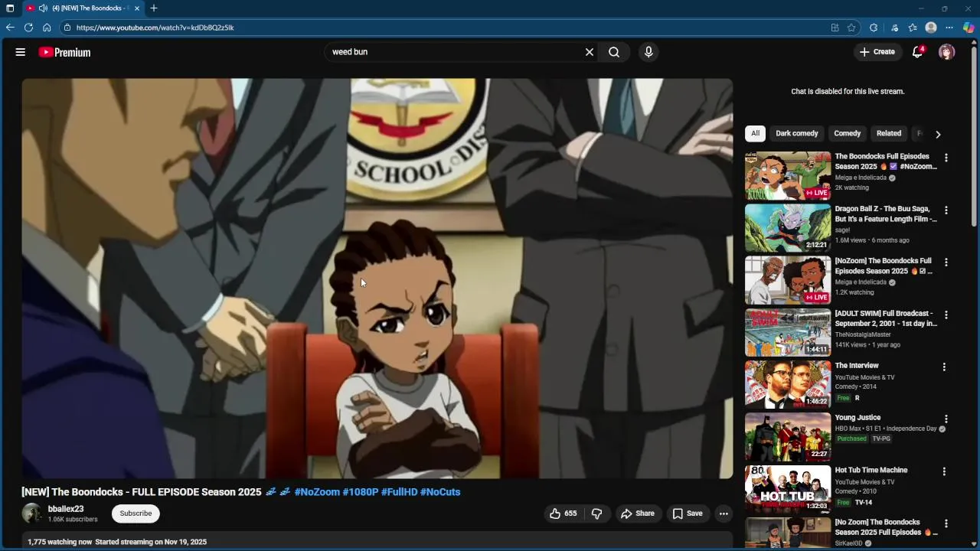The width and height of the screenshot is (980, 551).
Task: Mute the tab via speaker icon
Action: click(43, 8)
